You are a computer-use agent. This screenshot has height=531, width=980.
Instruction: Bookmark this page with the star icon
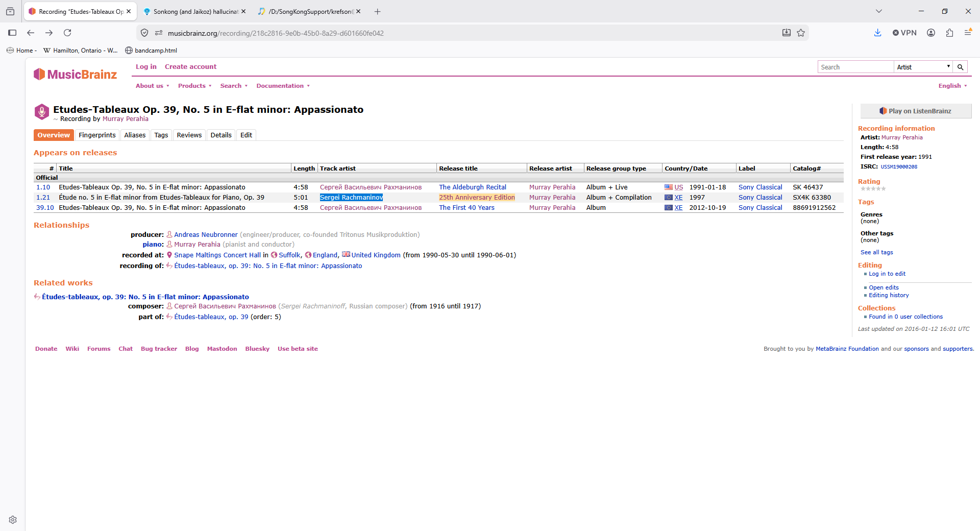(801, 33)
